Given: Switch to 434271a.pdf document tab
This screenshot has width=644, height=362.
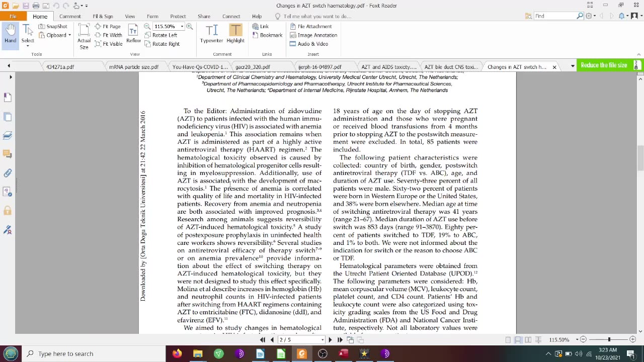Looking at the screenshot, I should point(60,67).
